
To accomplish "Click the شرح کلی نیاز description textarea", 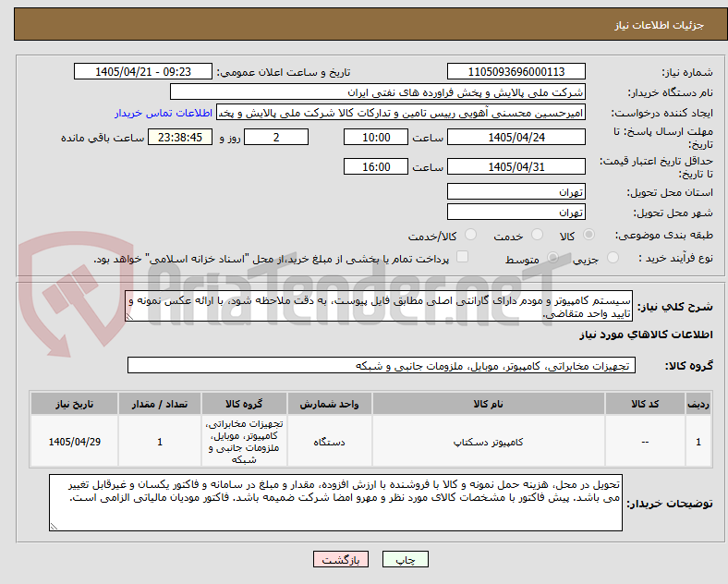I will point(379,306).
